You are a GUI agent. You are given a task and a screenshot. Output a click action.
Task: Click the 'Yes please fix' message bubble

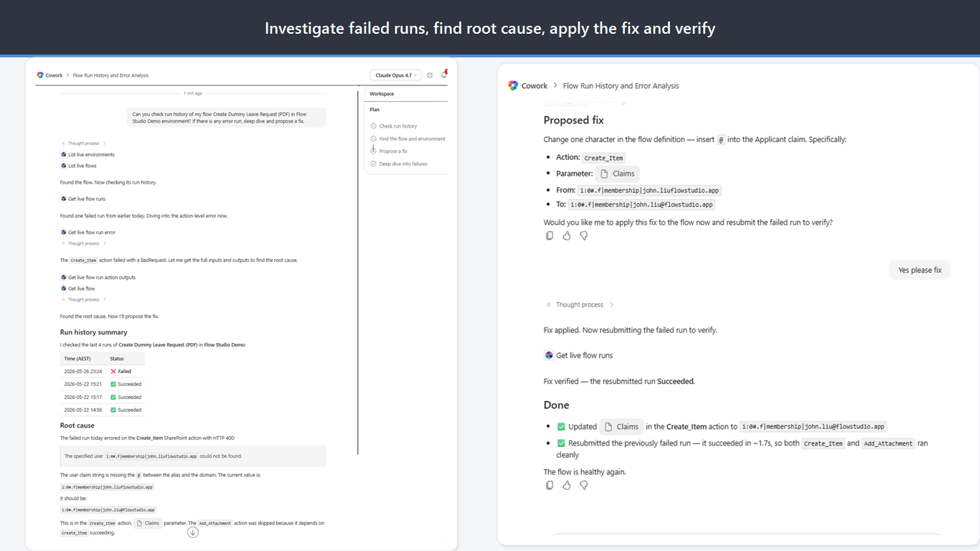920,270
